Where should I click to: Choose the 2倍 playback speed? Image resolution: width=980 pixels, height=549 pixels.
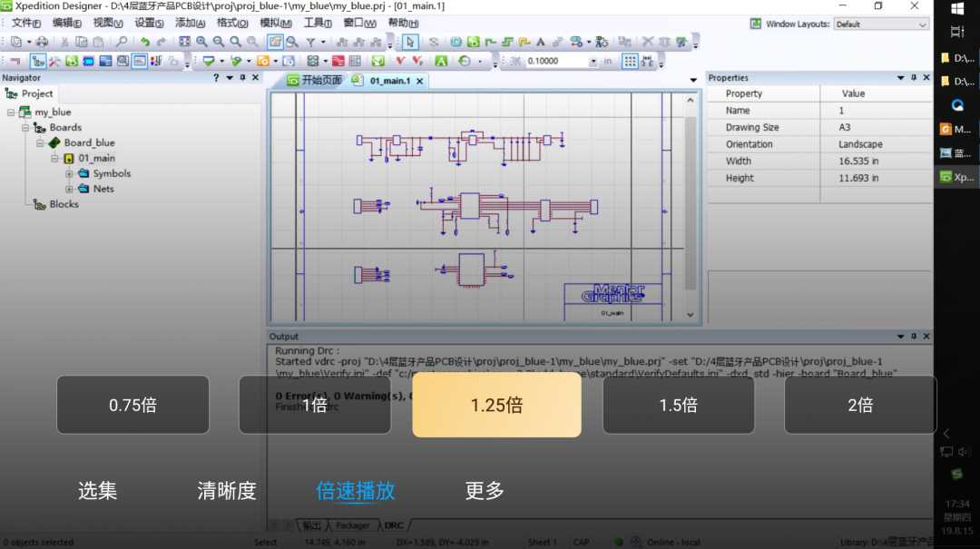click(x=859, y=405)
